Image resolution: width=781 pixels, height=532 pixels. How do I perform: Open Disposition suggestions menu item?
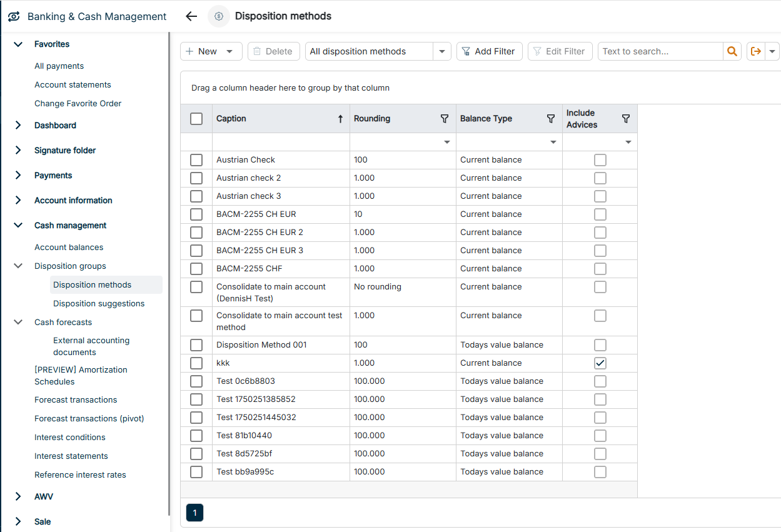[99, 304]
